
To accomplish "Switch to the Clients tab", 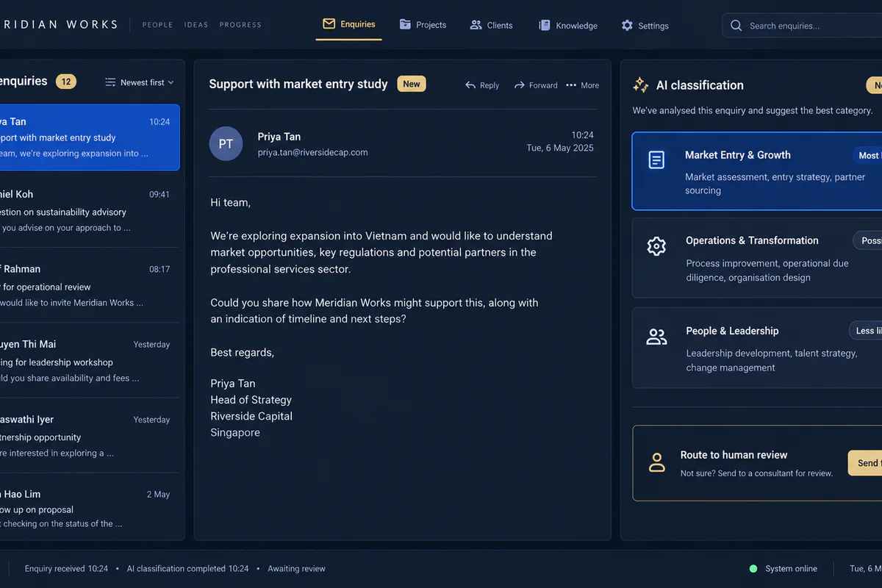I will coord(491,25).
